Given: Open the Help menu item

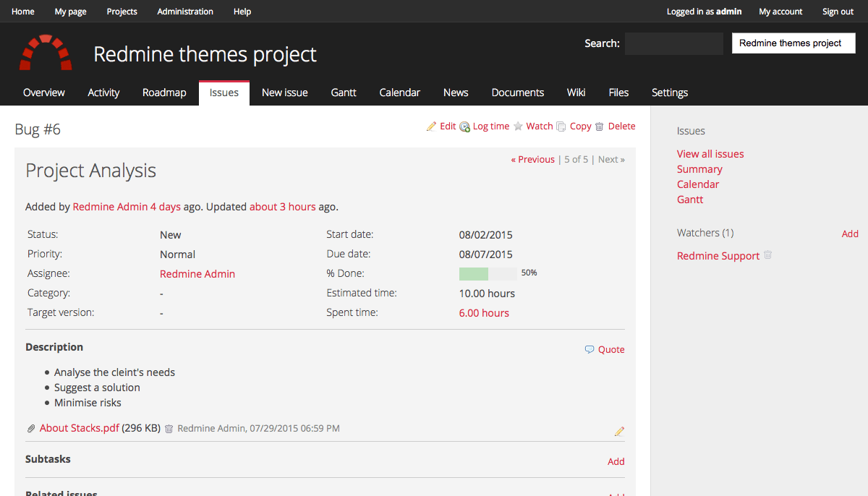Looking at the screenshot, I should coord(242,12).
